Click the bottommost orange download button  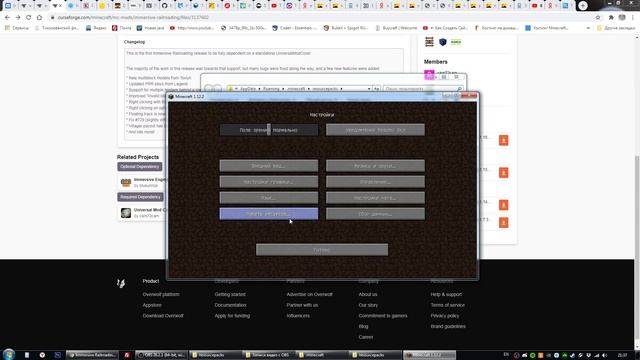[504, 222]
